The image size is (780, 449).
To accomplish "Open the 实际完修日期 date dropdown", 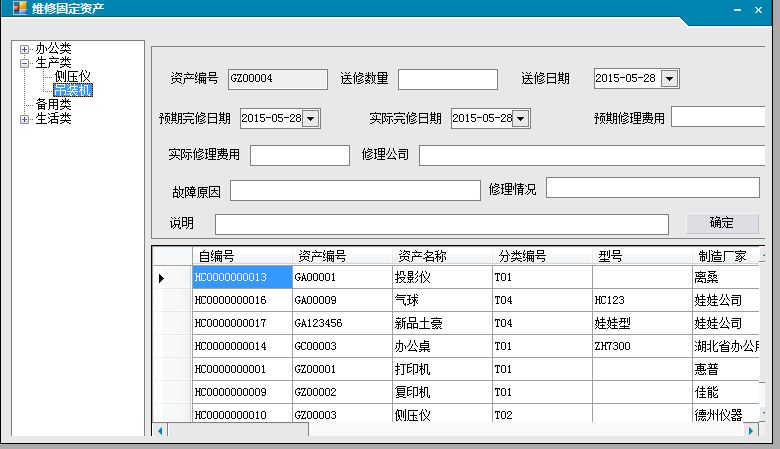I will click(521, 119).
